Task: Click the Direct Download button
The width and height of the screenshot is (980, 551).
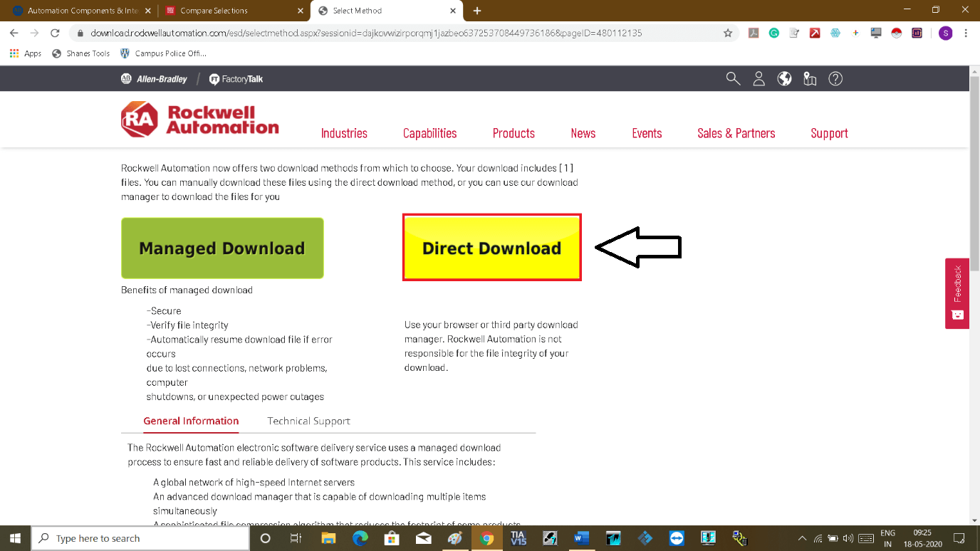Action: 491,248
